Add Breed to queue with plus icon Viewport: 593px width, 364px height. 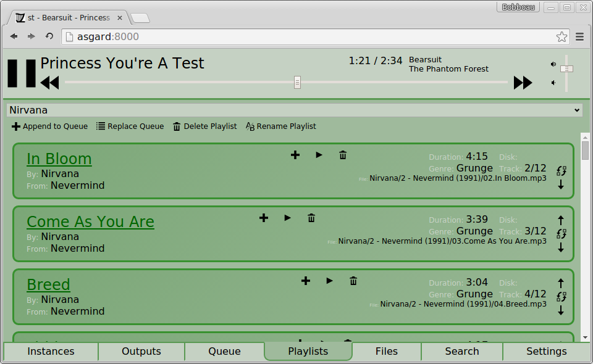click(306, 281)
